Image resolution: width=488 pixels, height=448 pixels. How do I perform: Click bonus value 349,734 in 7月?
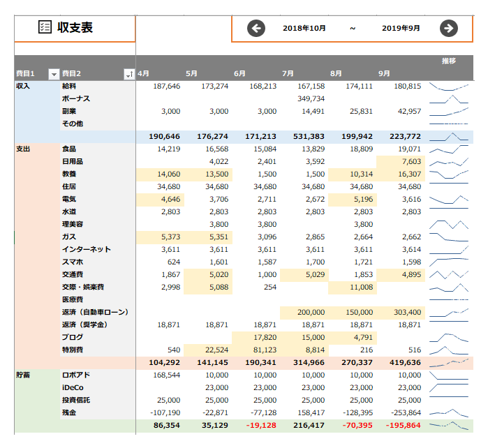tap(311, 98)
